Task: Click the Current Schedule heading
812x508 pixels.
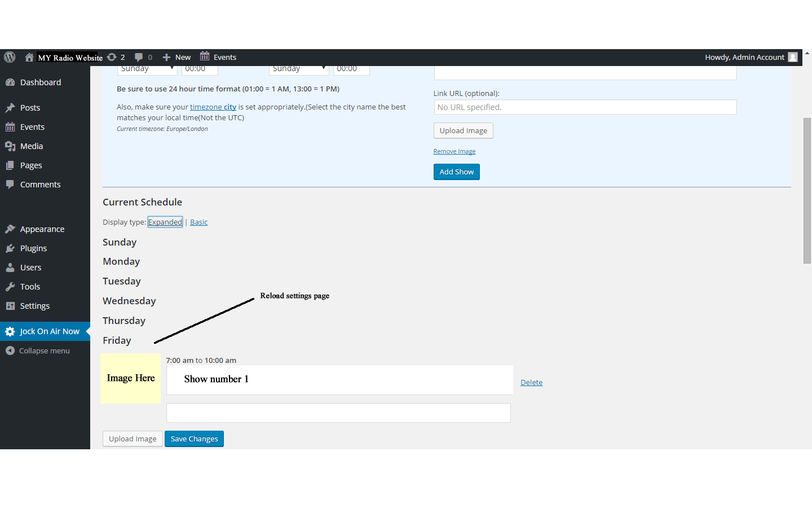Action: pos(142,202)
